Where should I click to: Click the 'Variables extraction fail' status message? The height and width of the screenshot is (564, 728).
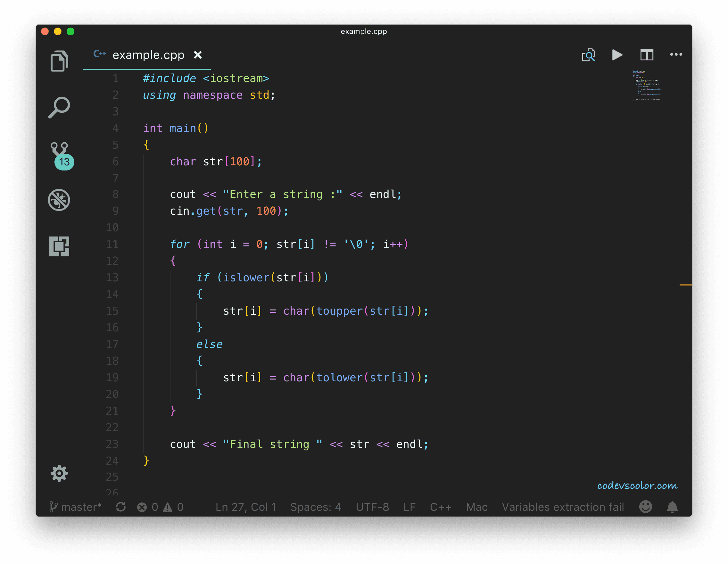pos(561,507)
